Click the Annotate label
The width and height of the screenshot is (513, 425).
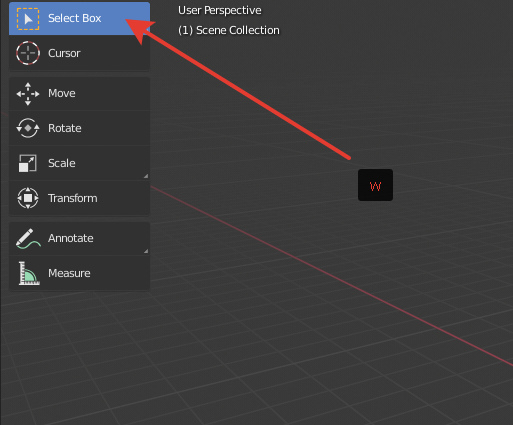tap(71, 238)
